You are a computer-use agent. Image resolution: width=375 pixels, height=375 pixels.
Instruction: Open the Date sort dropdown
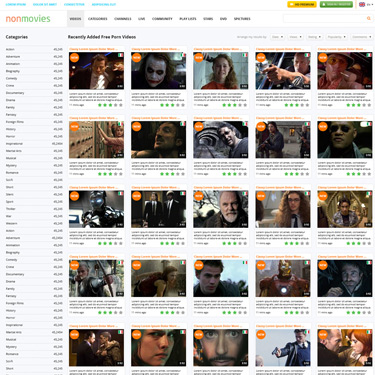(277, 37)
